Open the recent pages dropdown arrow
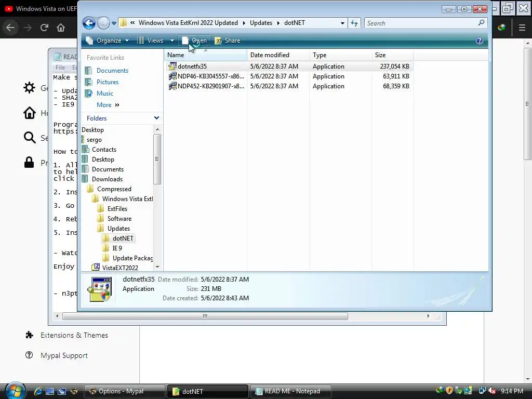532x399 pixels. (114, 23)
